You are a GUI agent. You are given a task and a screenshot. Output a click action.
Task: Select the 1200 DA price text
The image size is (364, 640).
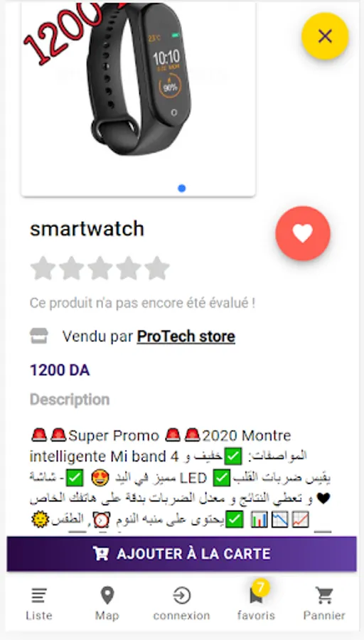click(x=60, y=370)
